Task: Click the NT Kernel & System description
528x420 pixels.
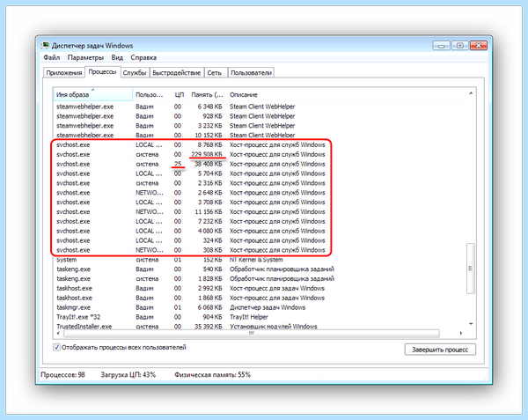Action: (256, 260)
